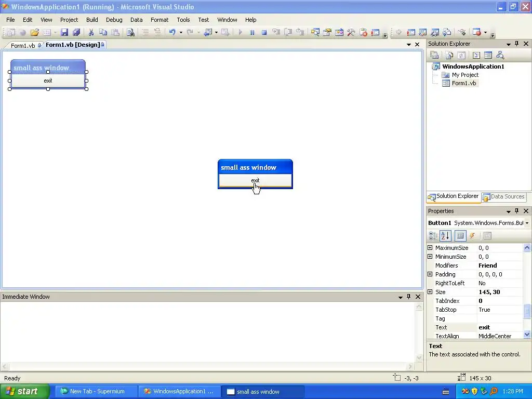Image resolution: width=532 pixels, height=399 pixels.
Task: Toggle Alphabetical sort in Properties panel
Action: 445,236
